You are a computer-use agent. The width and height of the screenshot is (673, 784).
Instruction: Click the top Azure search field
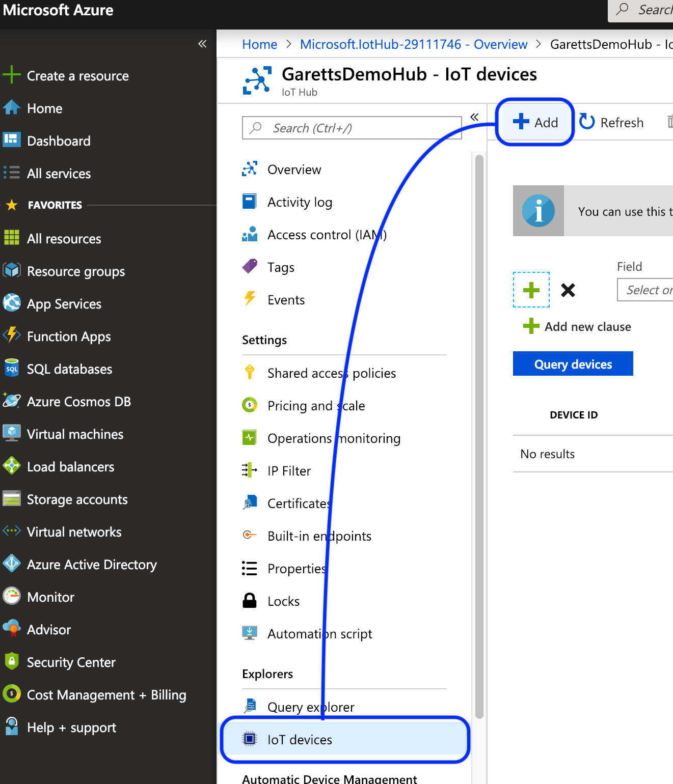[x=641, y=10]
